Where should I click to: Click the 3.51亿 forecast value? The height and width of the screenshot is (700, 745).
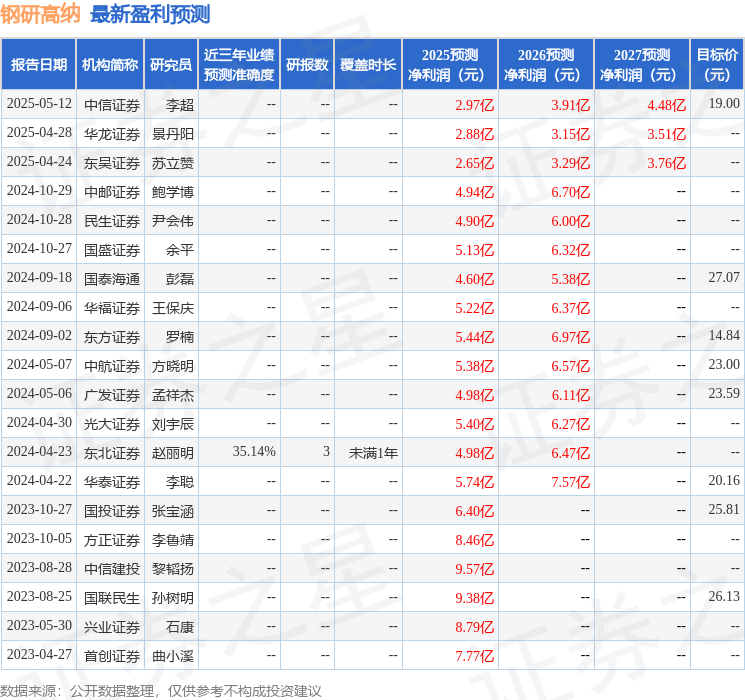pos(666,134)
